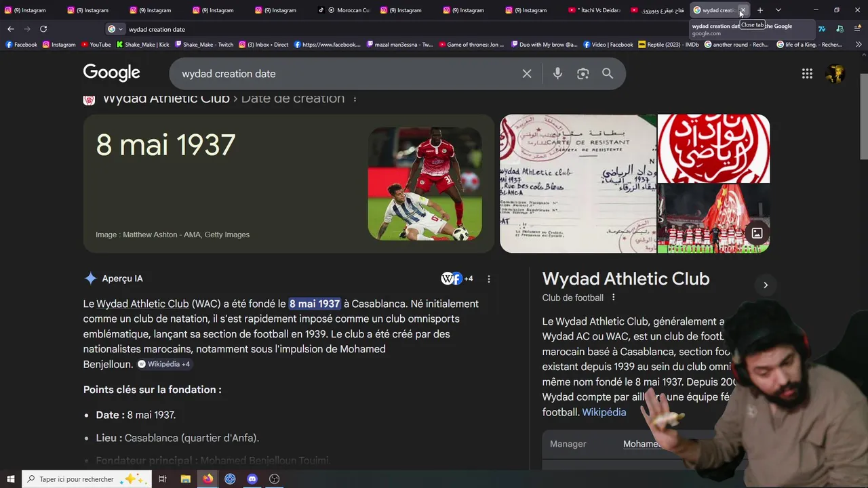The image size is (868, 488).
Task: Open the search engine selector in address bar
Action: [x=115, y=29]
